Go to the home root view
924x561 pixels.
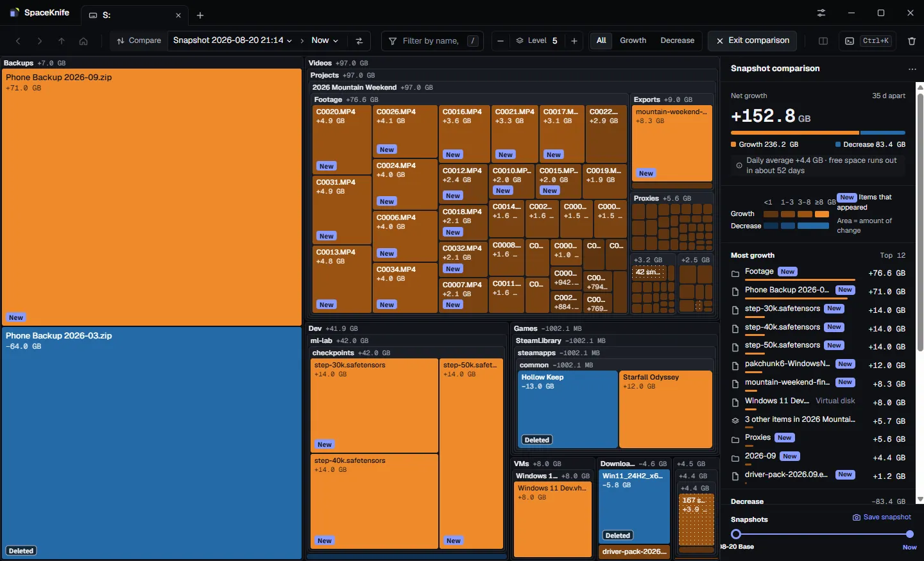coord(83,41)
